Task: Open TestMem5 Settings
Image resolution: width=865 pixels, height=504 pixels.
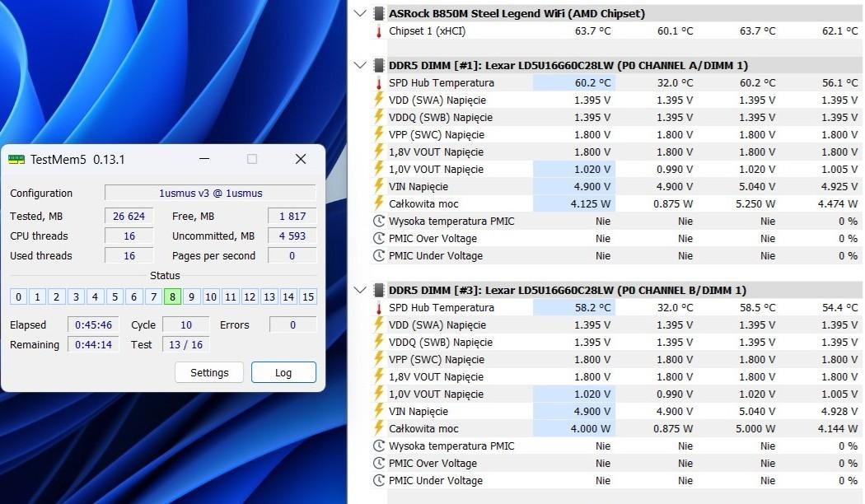Action: point(209,372)
